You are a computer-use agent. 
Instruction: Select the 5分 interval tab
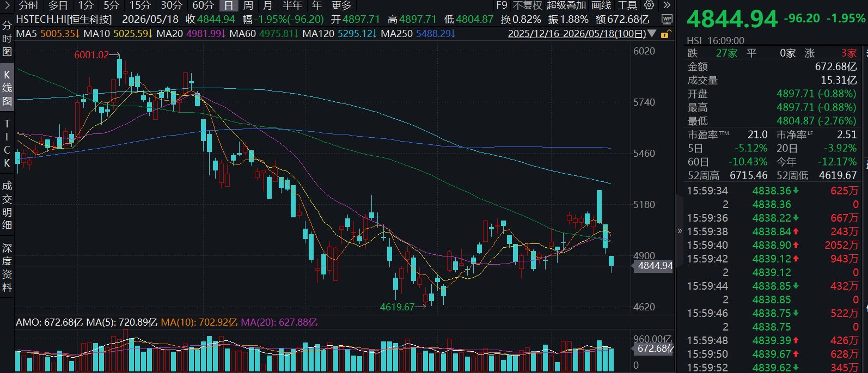pos(111,5)
